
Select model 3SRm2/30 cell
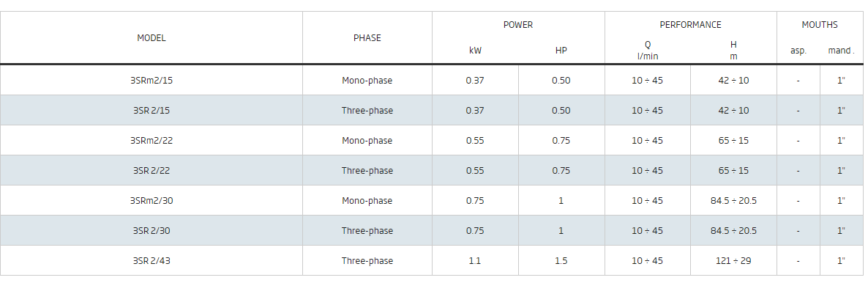pyautogui.click(x=151, y=199)
